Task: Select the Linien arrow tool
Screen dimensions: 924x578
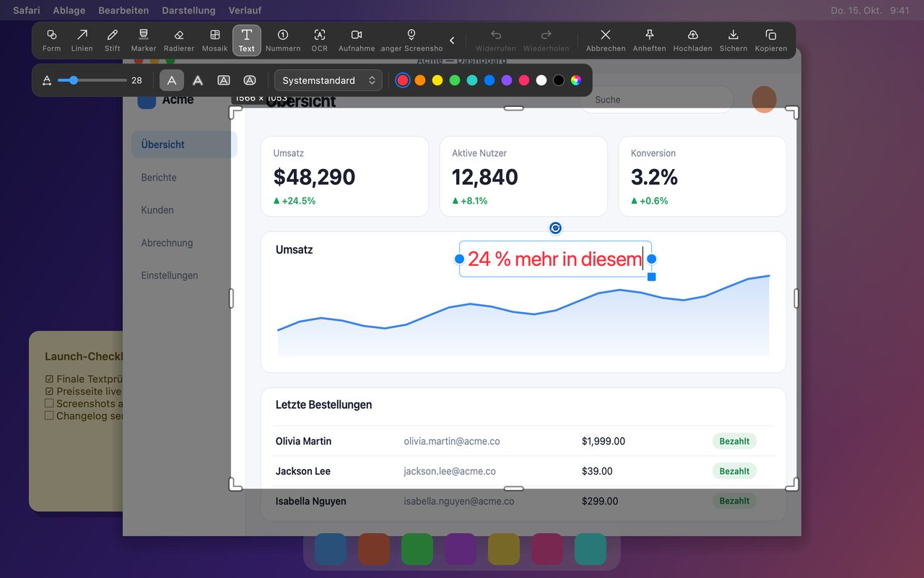Action: coord(82,40)
